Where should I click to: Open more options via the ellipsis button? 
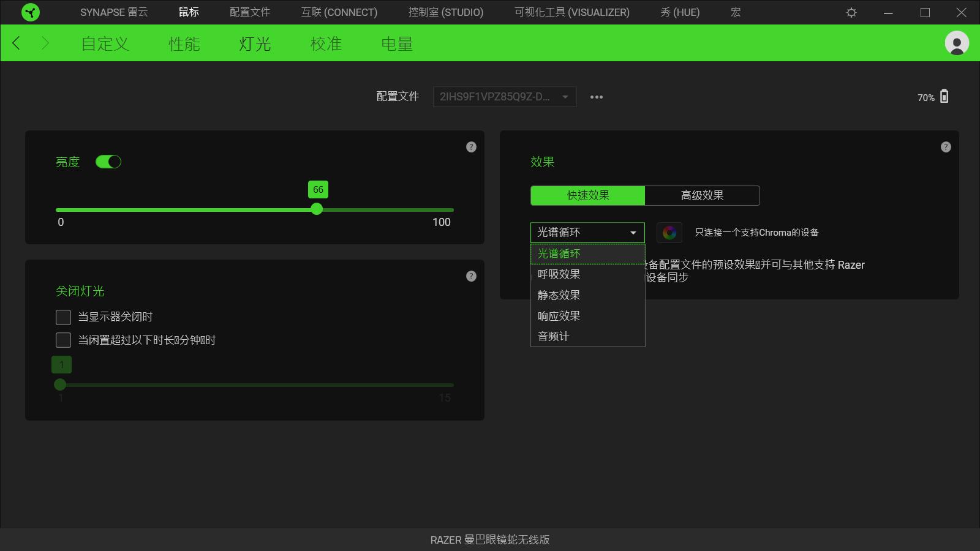[597, 97]
